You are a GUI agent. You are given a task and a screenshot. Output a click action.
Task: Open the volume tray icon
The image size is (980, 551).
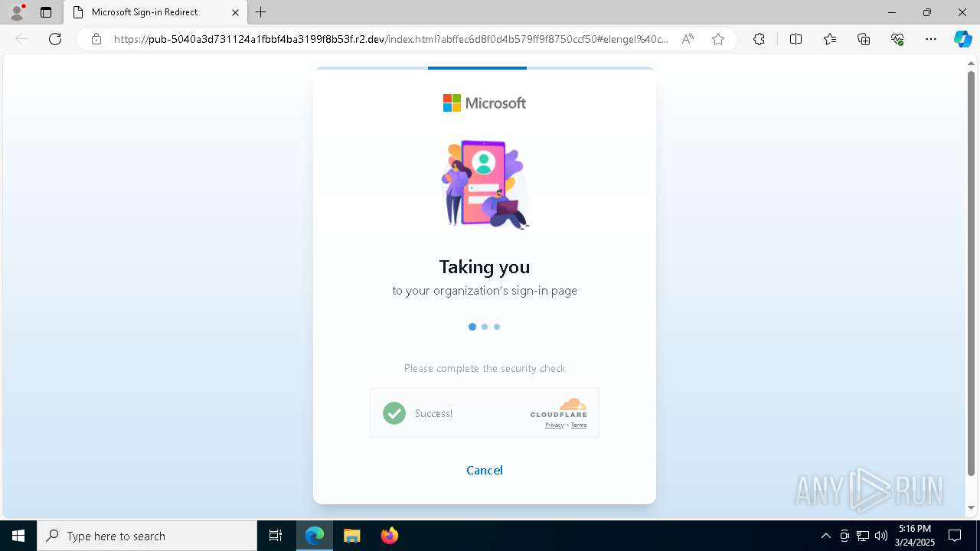point(881,536)
